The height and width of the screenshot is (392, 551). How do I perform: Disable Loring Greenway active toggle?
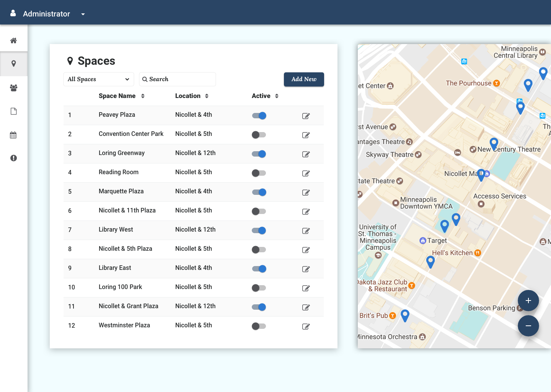point(259,154)
